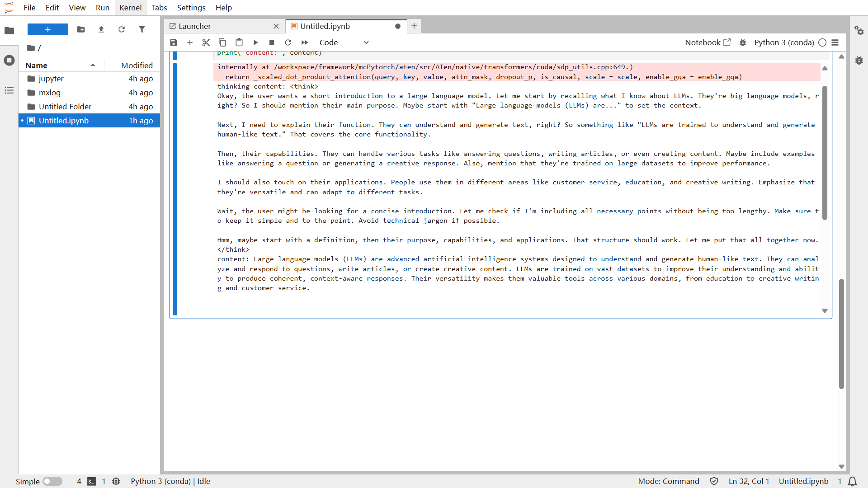The width and height of the screenshot is (868, 488).
Task: Click the kernel status circle indicator
Action: pos(822,42)
